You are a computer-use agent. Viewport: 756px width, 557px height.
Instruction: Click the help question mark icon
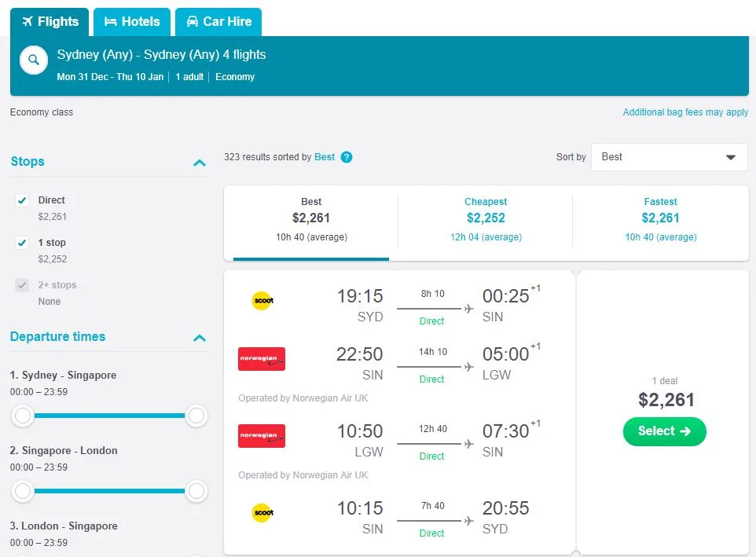tap(347, 157)
